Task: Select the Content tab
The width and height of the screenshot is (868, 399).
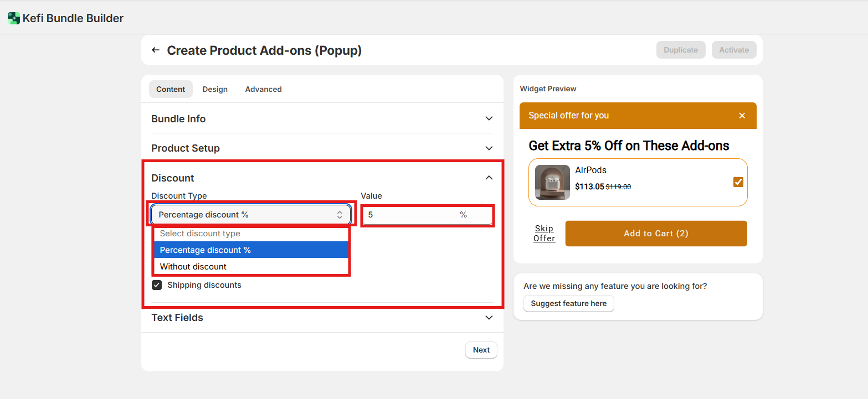Action: 171,89
